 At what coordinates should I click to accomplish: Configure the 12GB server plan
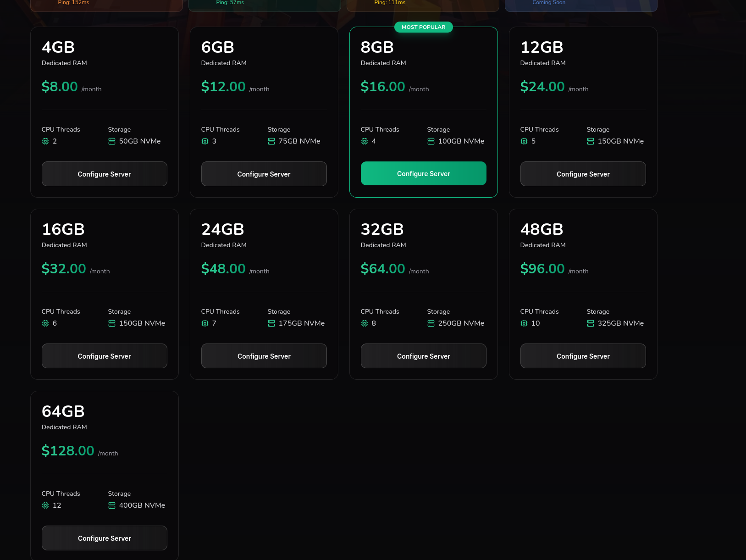click(x=583, y=174)
